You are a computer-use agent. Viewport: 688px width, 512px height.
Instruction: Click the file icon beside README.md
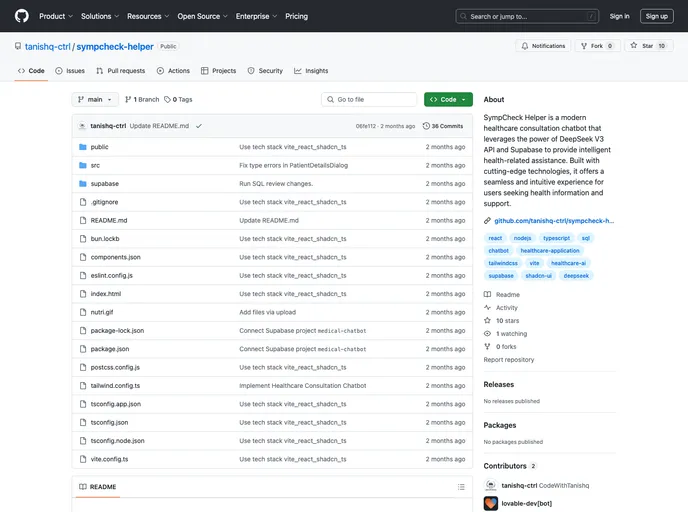tap(82, 220)
